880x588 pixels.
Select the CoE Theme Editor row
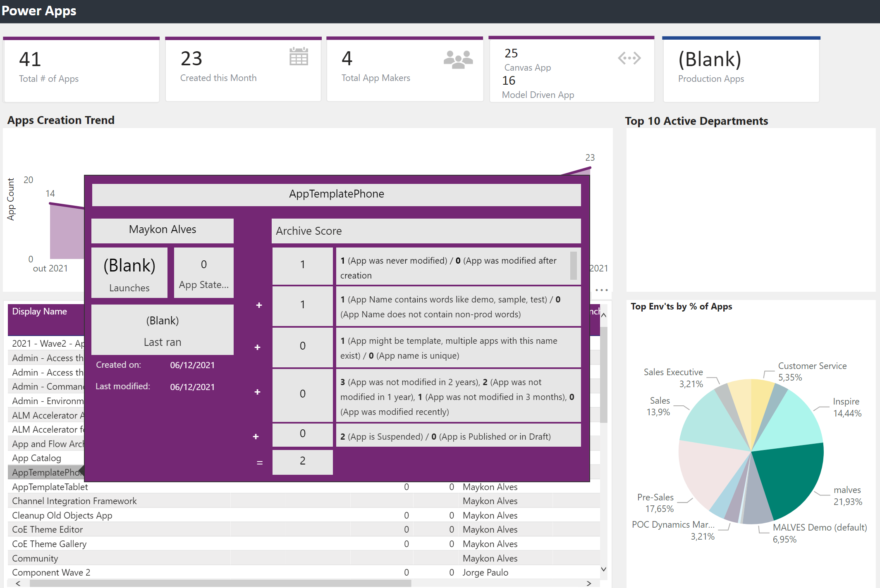[48, 529]
